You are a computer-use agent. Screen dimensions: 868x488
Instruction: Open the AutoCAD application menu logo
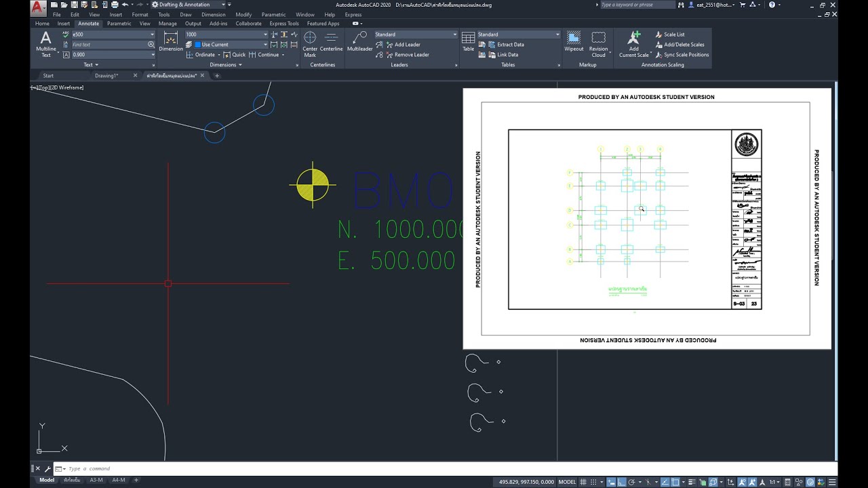pos(39,8)
